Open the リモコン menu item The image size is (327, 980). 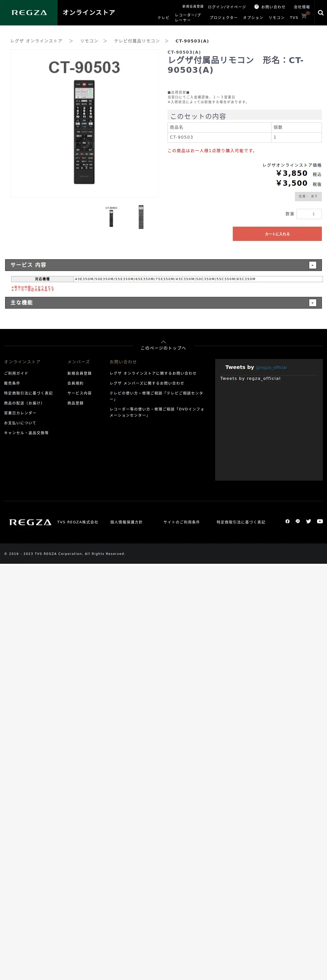tap(276, 18)
